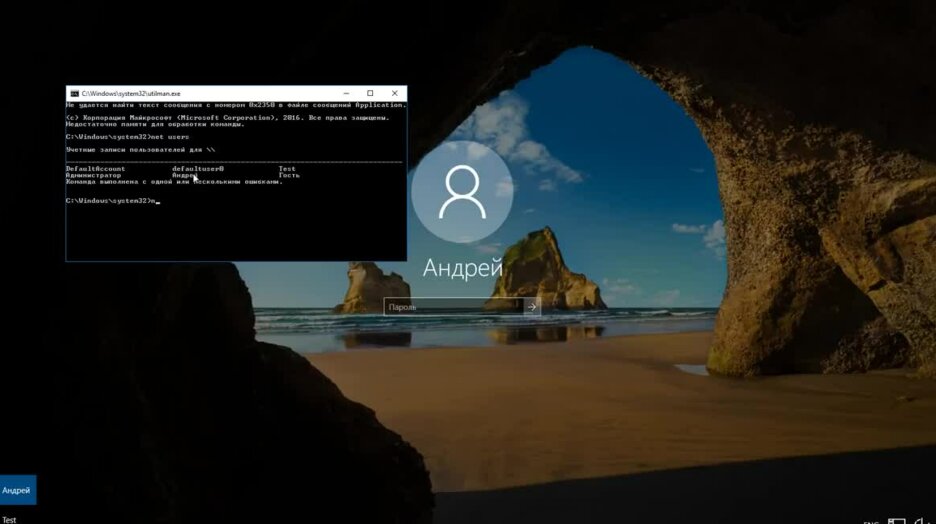Click defaultuser0 in the console output
Viewport: 936px width, 524px height.
tap(198, 169)
